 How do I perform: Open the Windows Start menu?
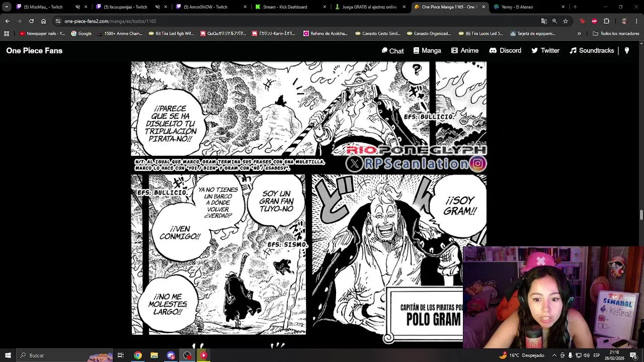[x=8, y=355]
